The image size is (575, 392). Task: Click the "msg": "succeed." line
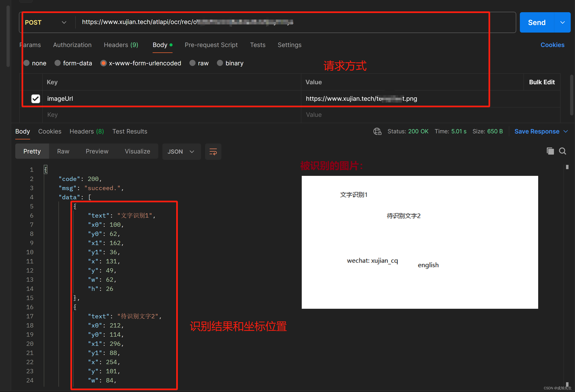[x=91, y=188]
